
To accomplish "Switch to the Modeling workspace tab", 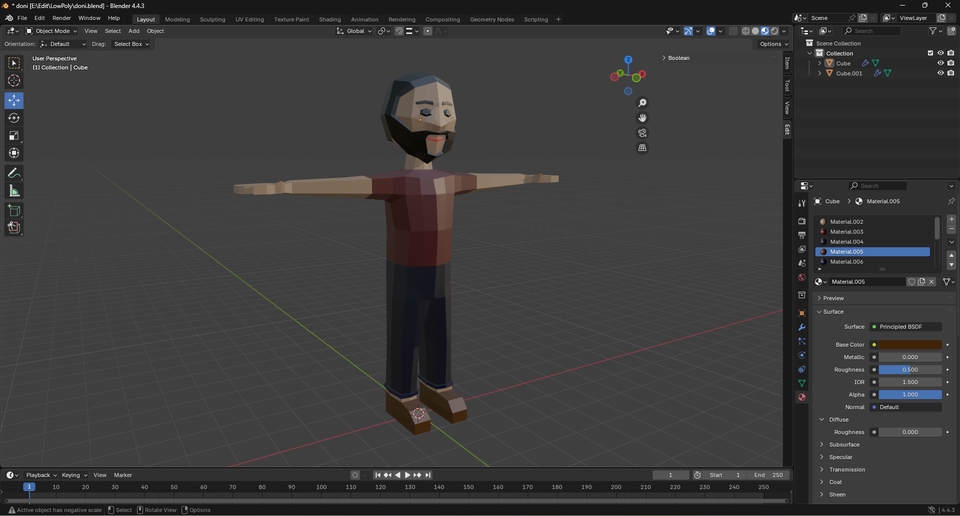I will tap(177, 20).
